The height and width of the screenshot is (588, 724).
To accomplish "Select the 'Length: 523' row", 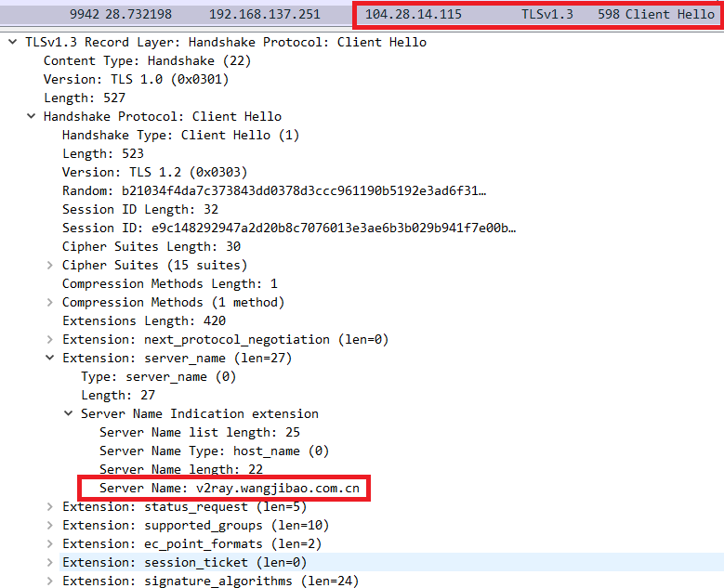I will tap(103, 153).
